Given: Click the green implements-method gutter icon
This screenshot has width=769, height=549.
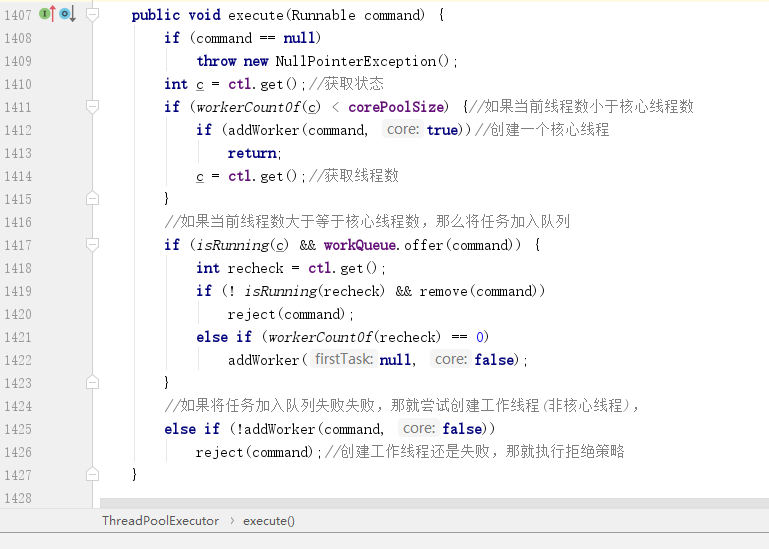Looking at the screenshot, I should tap(47, 14).
